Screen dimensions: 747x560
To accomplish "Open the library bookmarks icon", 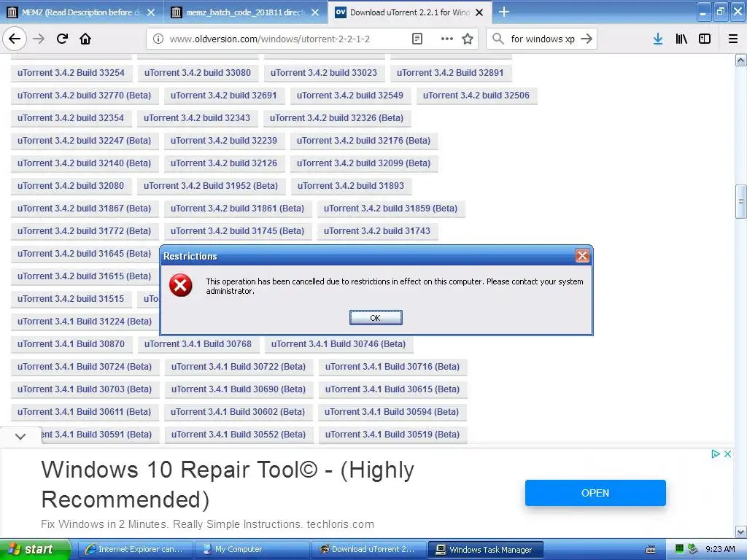I will [x=681, y=39].
